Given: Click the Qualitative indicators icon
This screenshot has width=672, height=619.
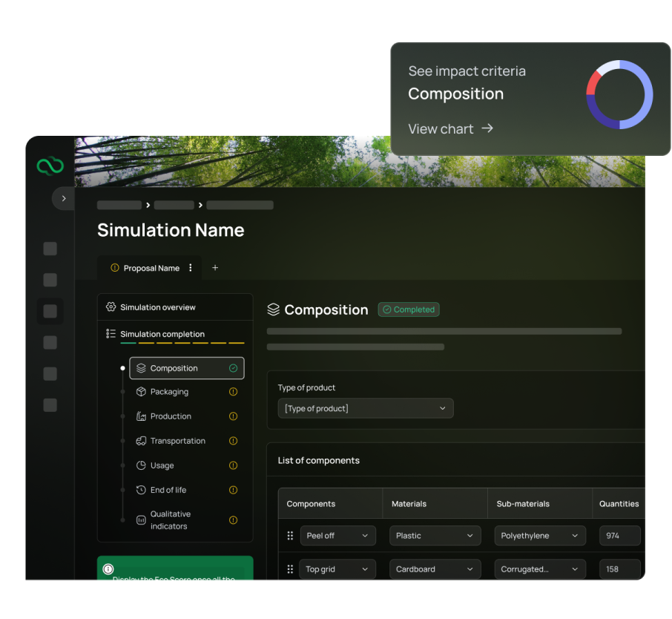Looking at the screenshot, I should [x=141, y=520].
